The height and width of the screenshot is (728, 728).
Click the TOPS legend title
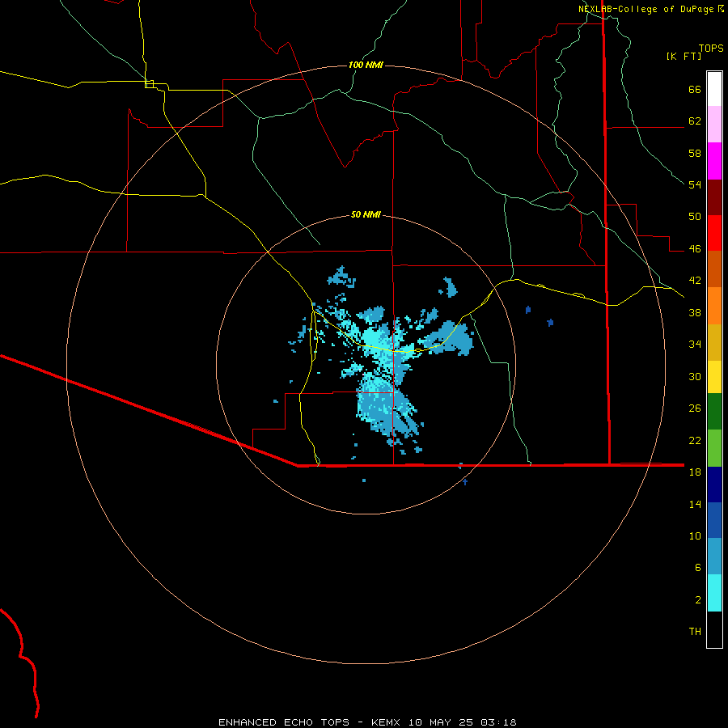click(x=711, y=48)
